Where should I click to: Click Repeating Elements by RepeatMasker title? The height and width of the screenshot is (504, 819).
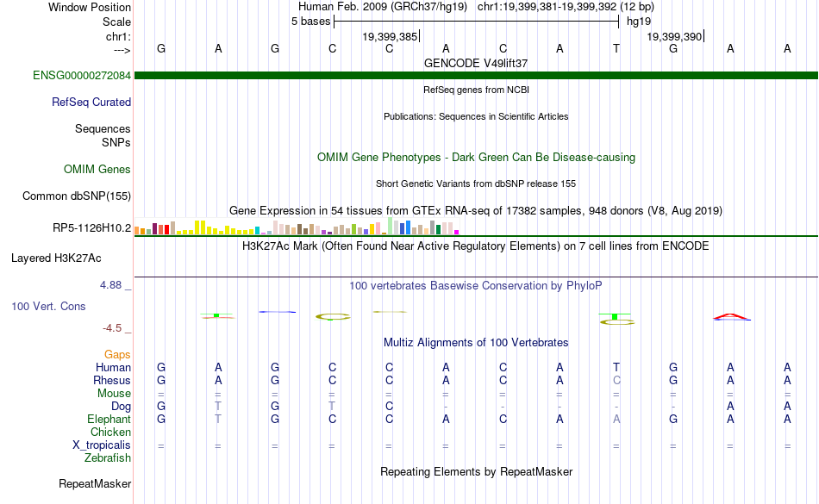pos(476,471)
